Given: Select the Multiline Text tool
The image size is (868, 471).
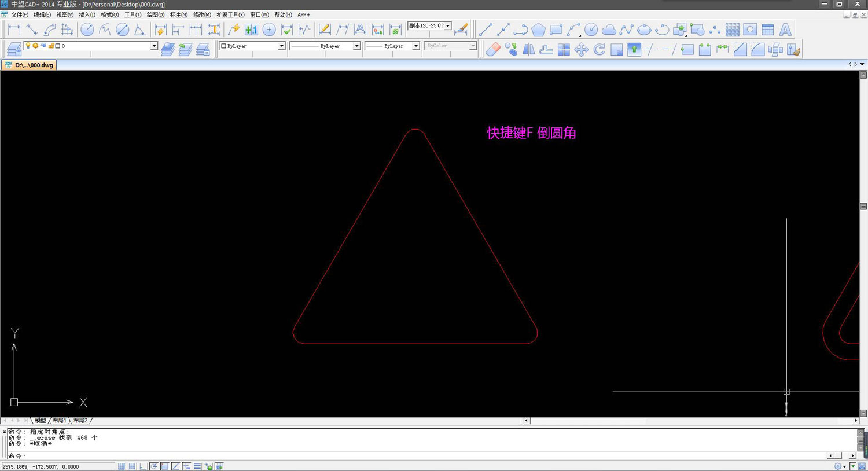Looking at the screenshot, I should [785, 30].
